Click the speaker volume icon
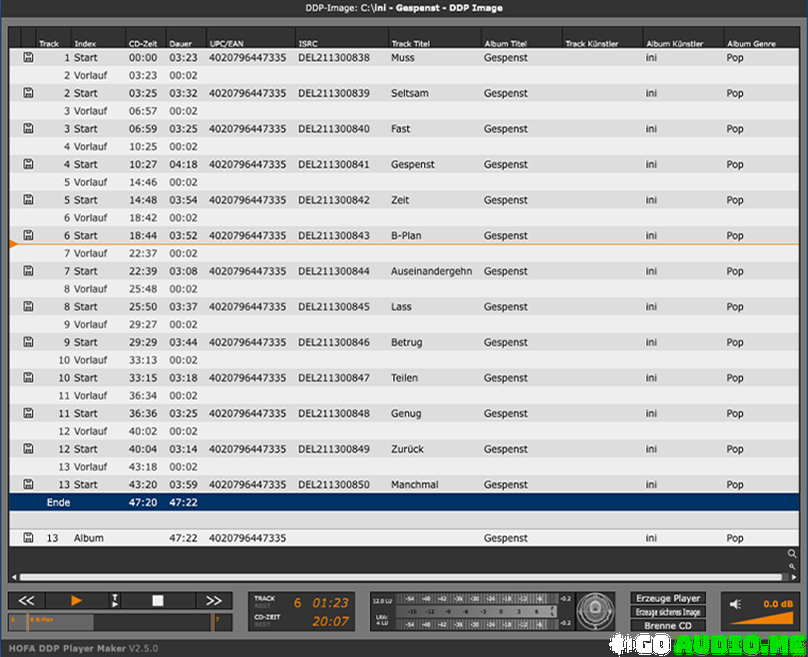Image resolution: width=808 pixels, height=657 pixels. coord(736,604)
